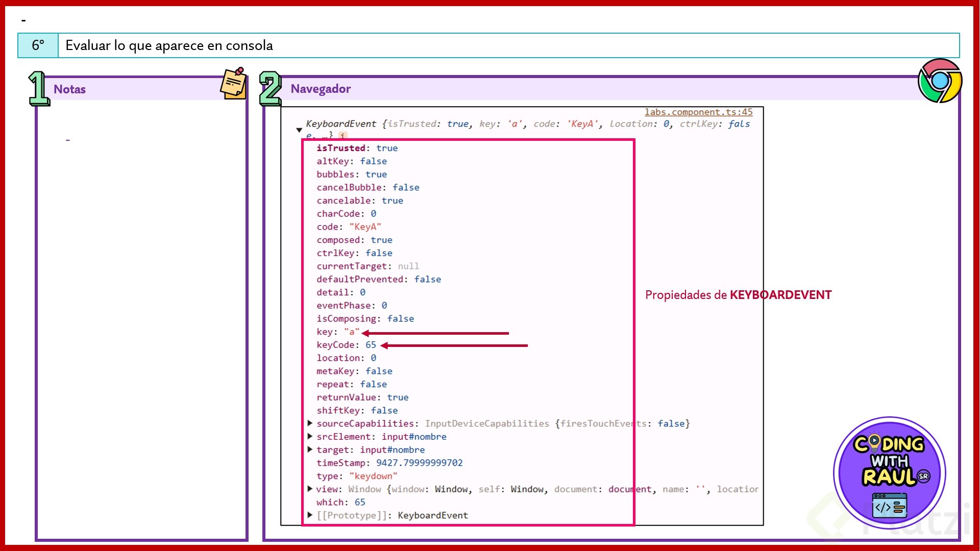The width and height of the screenshot is (980, 551).
Task: Select the key: "a" property line
Action: (x=337, y=332)
